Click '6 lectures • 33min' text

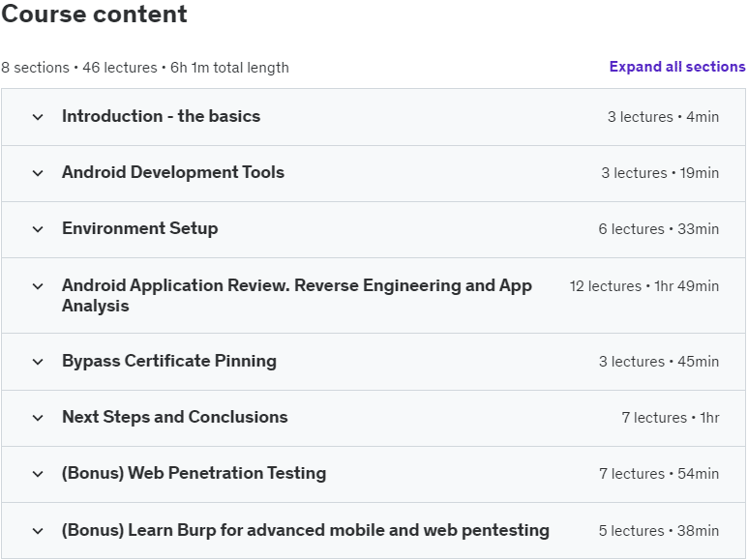pyautogui.click(x=659, y=229)
